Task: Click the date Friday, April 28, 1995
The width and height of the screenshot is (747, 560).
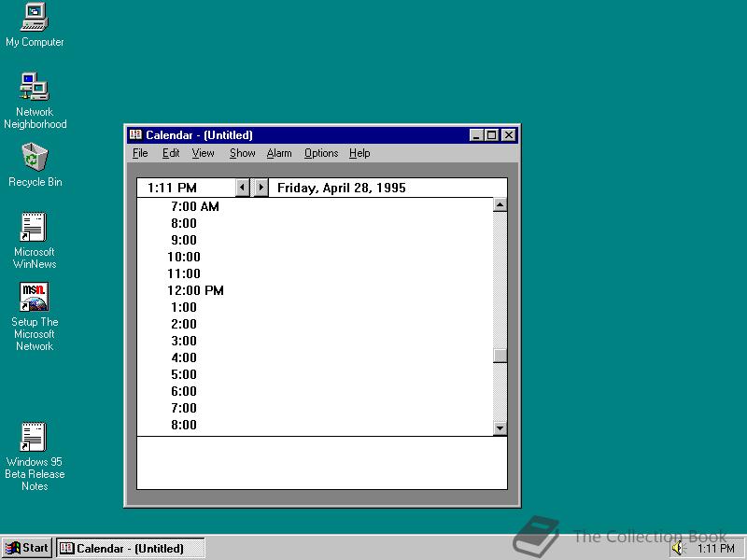Action: [341, 188]
